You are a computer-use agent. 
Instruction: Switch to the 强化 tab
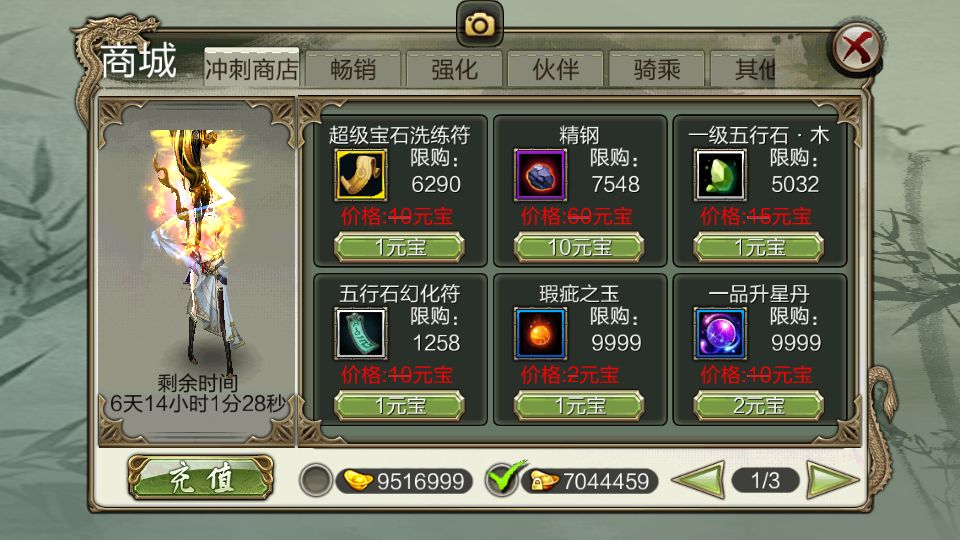click(454, 69)
